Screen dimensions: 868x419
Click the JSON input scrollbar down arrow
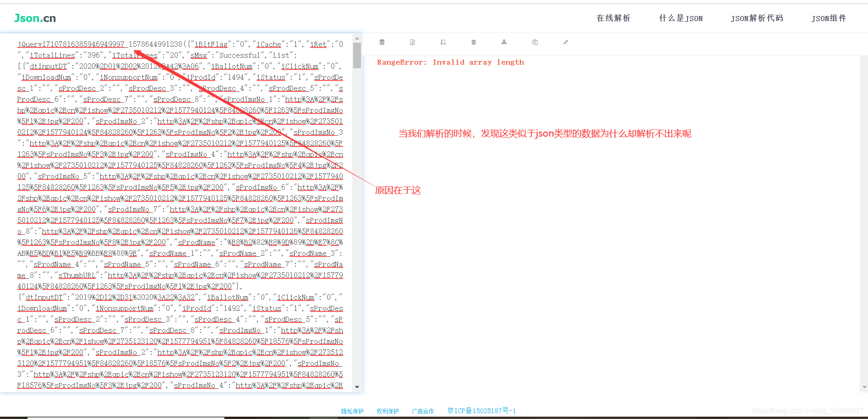357,387
